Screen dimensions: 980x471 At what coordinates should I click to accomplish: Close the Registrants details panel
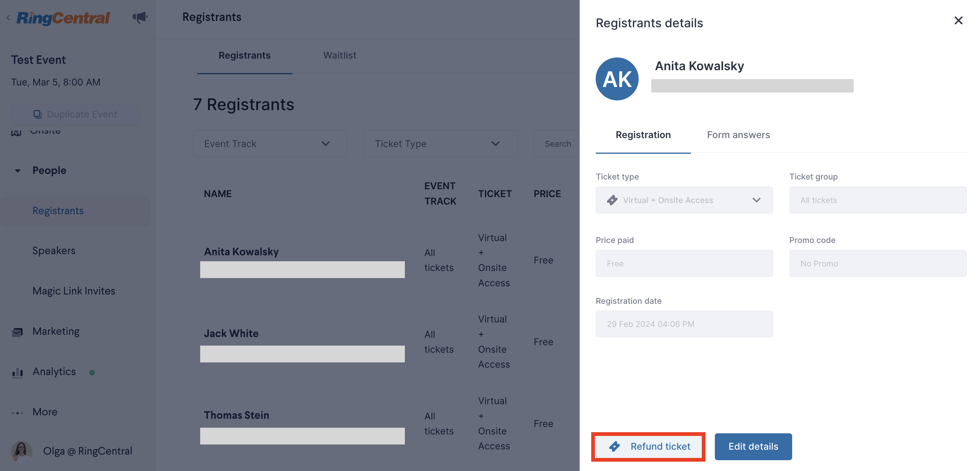click(958, 21)
